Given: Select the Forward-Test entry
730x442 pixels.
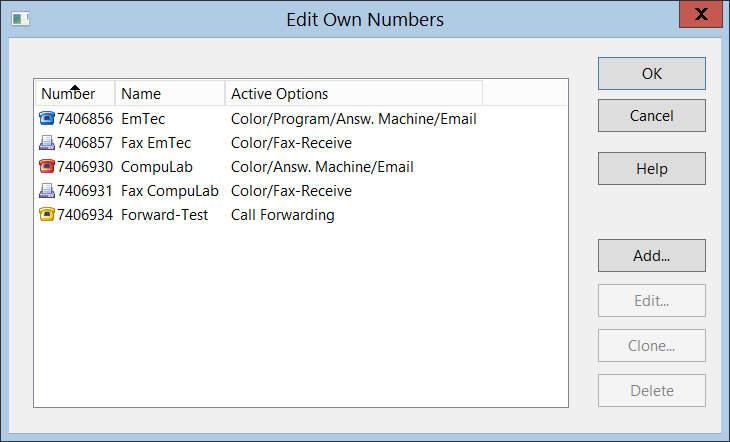Looking at the screenshot, I should click(164, 215).
